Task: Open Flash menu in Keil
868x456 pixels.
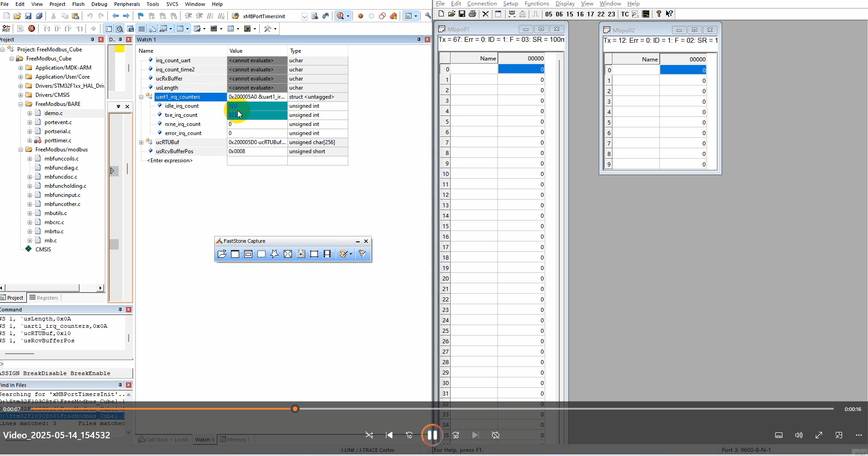Action: pos(78,4)
